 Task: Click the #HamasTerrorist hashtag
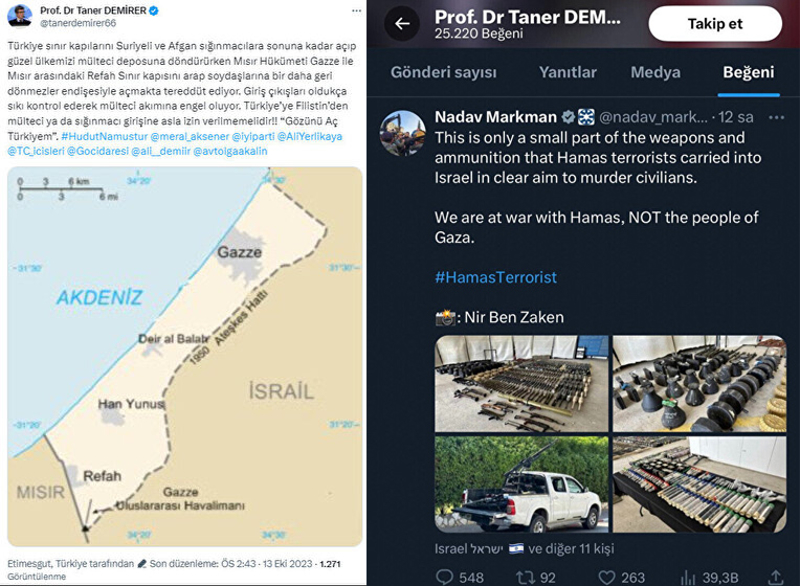click(496, 277)
